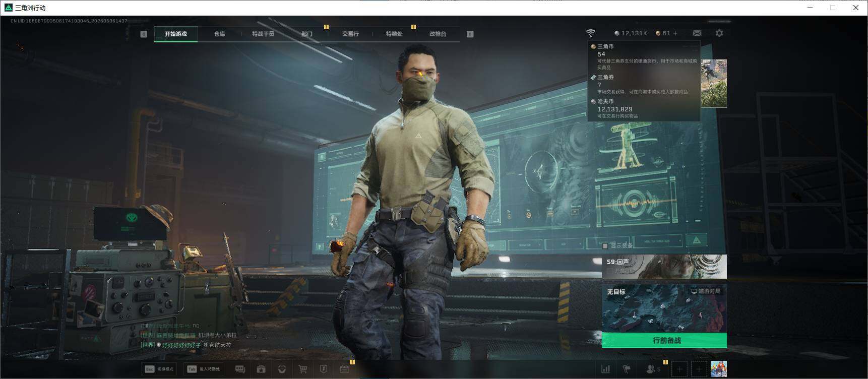Go to the 部门 tab
This screenshot has height=379, width=868.
click(307, 34)
